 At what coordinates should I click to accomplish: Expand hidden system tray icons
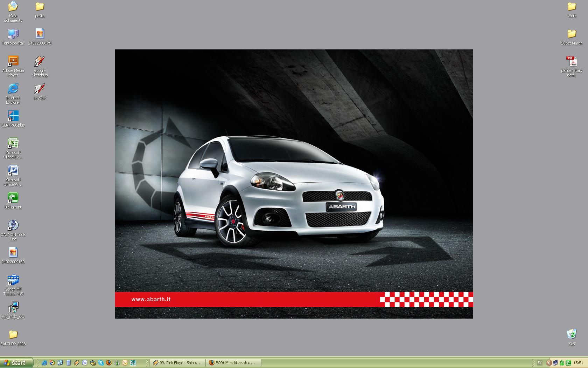point(549,363)
